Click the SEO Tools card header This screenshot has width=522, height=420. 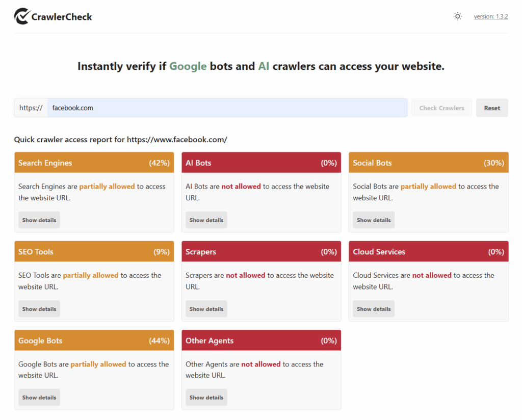coord(94,252)
